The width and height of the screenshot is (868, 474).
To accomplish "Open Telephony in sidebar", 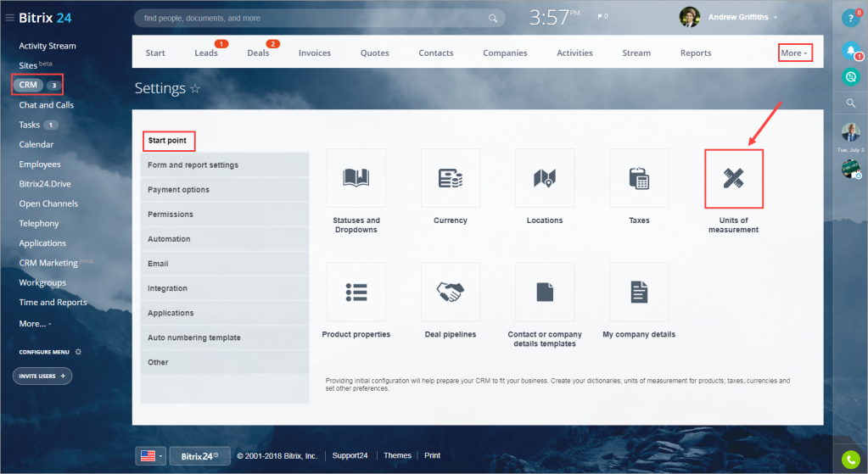I will click(39, 224).
